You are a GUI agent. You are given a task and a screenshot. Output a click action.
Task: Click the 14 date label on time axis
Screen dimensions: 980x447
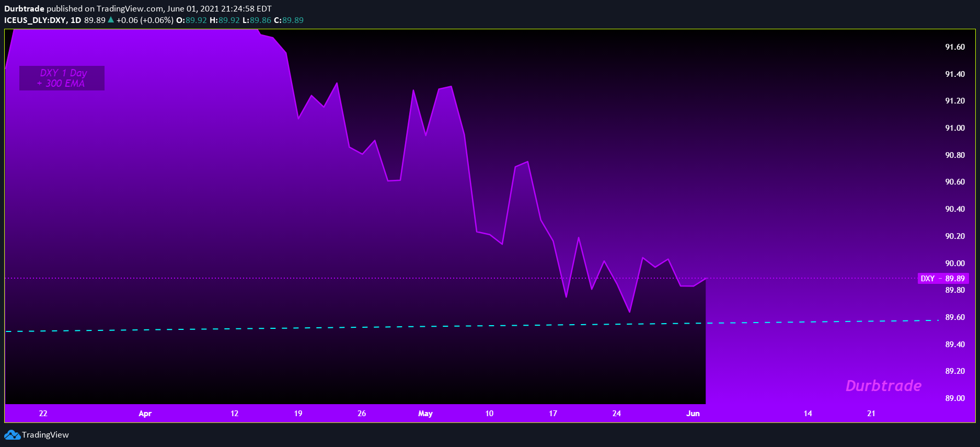pos(808,414)
